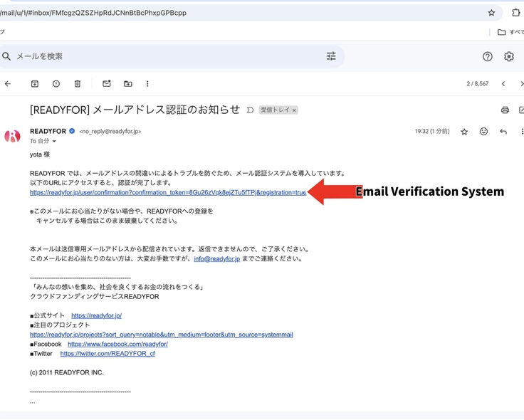Bookmark this page with address bar star
The width and height of the screenshot is (524, 420).
click(x=491, y=13)
